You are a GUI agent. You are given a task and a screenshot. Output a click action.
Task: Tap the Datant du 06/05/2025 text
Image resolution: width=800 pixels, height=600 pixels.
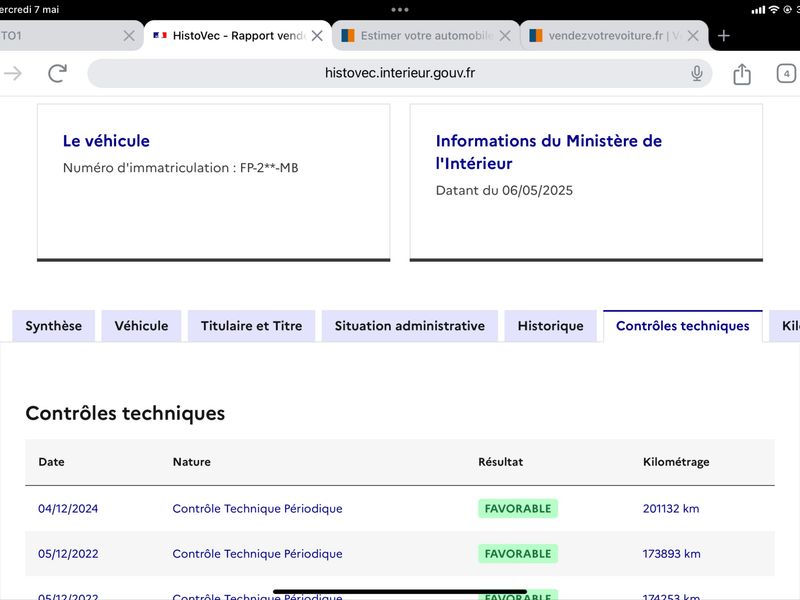(504, 190)
